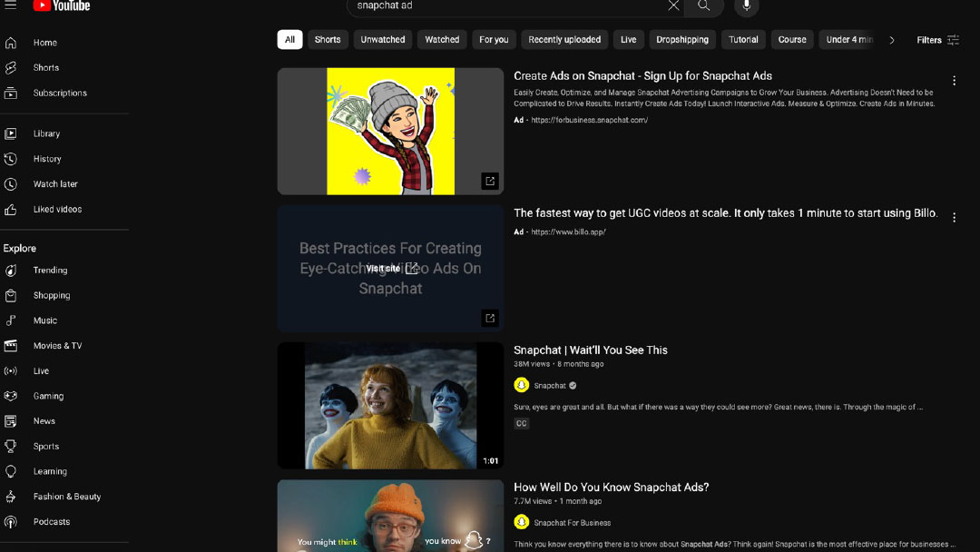
Task: Open History from the sidebar
Action: click(x=47, y=159)
